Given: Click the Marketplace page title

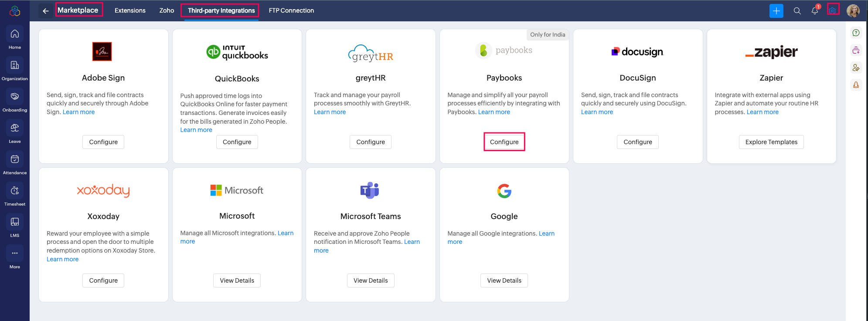Looking at the screenshot, I should 78,10.
